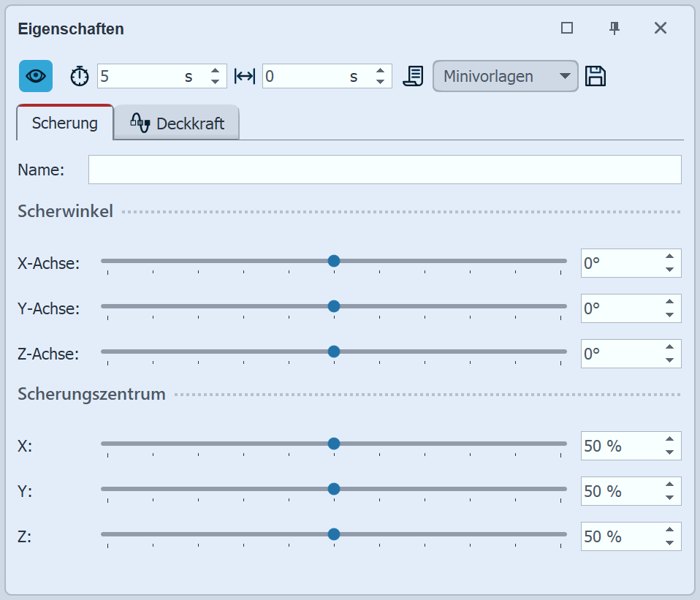Viewport: 700px width, 600px height.
Task: Click the horizontal spacing arrows icon
Action: pos(245,75)
